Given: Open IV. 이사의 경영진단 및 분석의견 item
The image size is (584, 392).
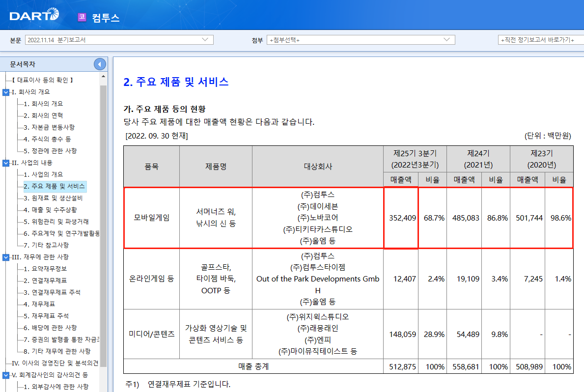Looking at the screenshot, I should [x=55, y=364].
